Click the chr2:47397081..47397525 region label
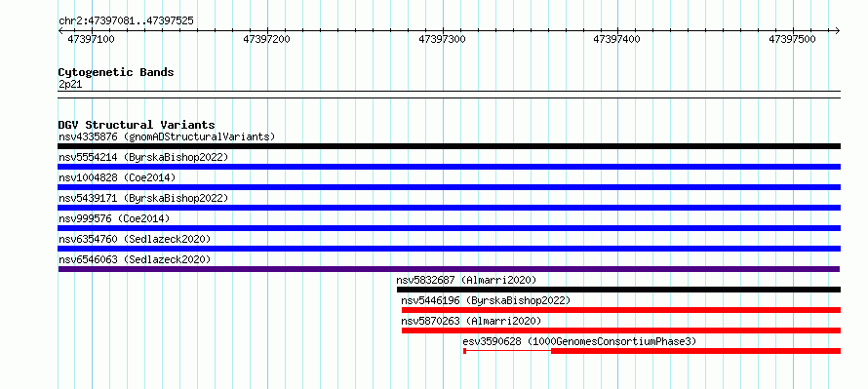The width and height of the screenshot is (868, 389). coord(126,21)
